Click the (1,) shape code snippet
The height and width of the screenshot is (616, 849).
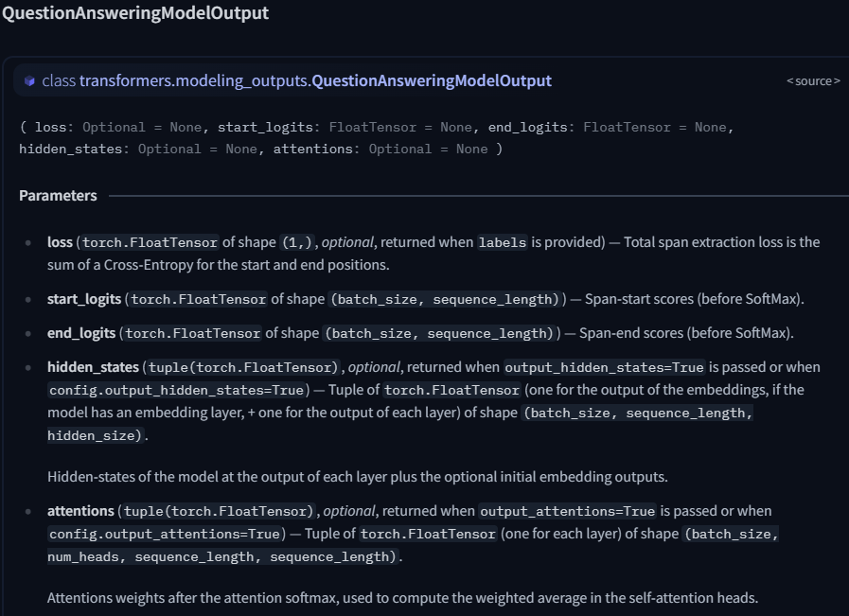click(x=296, y=242)
